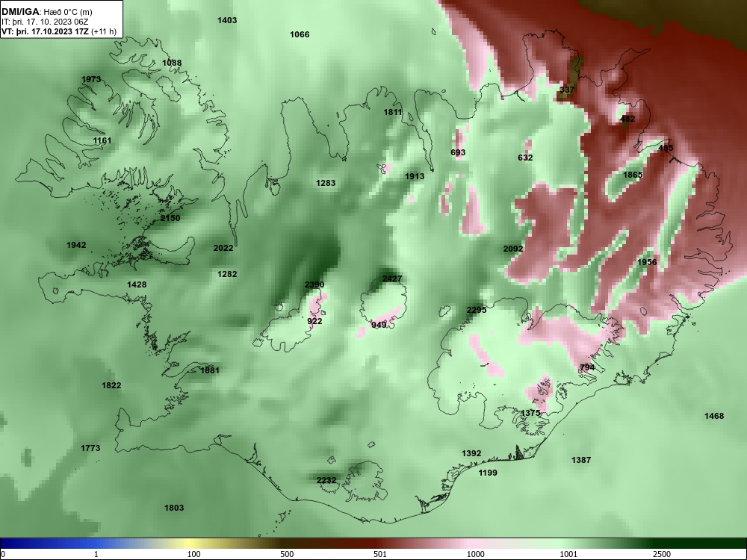The width and height of the screenshot is (747, 560).
Task: Click the '2500' label on the color scale
Action: [662, 554]
